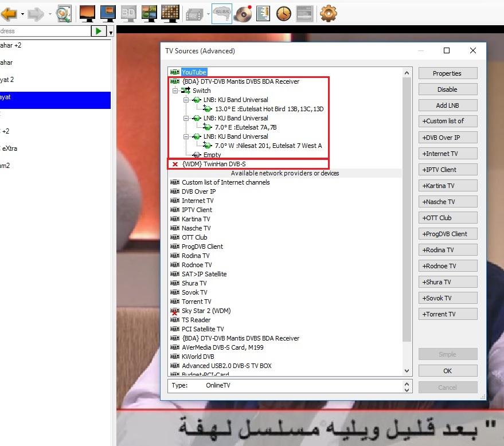
Task: Open the dropdown arrow right of the play button
Action: click(111, 33)
